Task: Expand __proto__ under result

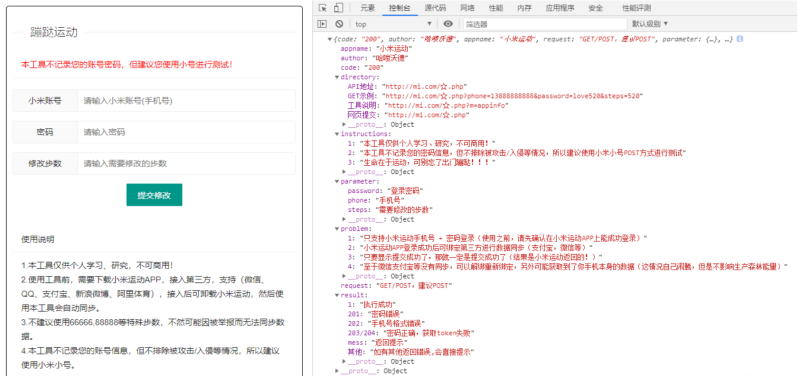Action: [344, 361]
